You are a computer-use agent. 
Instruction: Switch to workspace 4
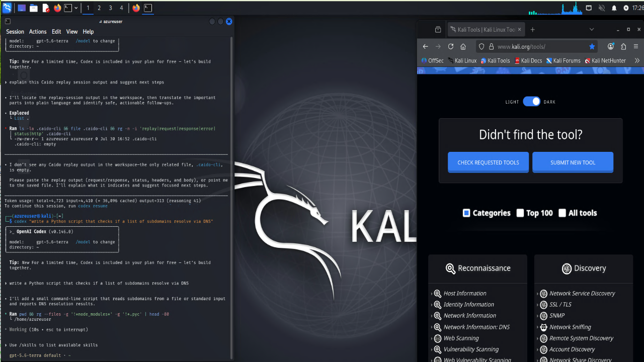121,8
